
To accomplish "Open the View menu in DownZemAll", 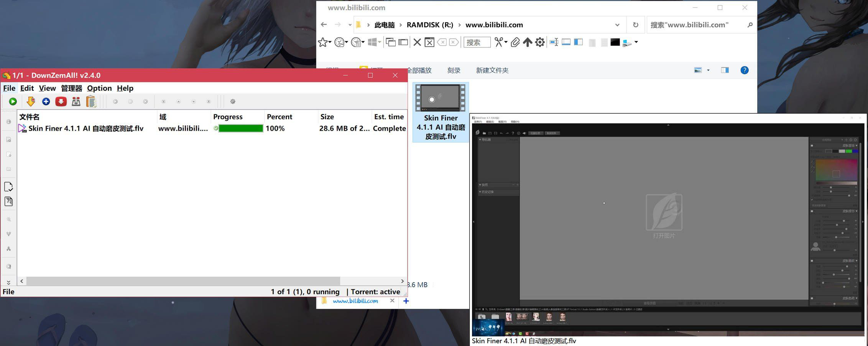I will click(47, 88).
